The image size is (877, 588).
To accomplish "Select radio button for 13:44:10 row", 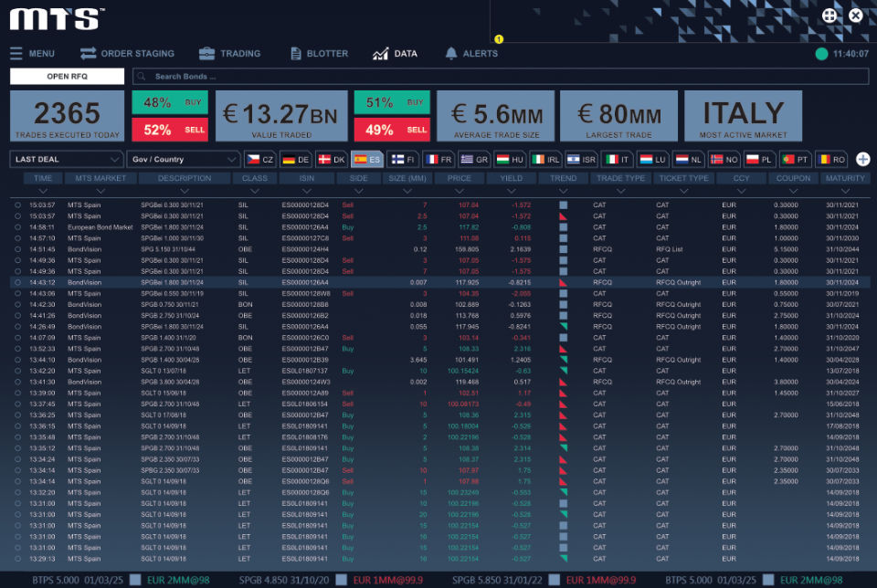I will point(18,360).
